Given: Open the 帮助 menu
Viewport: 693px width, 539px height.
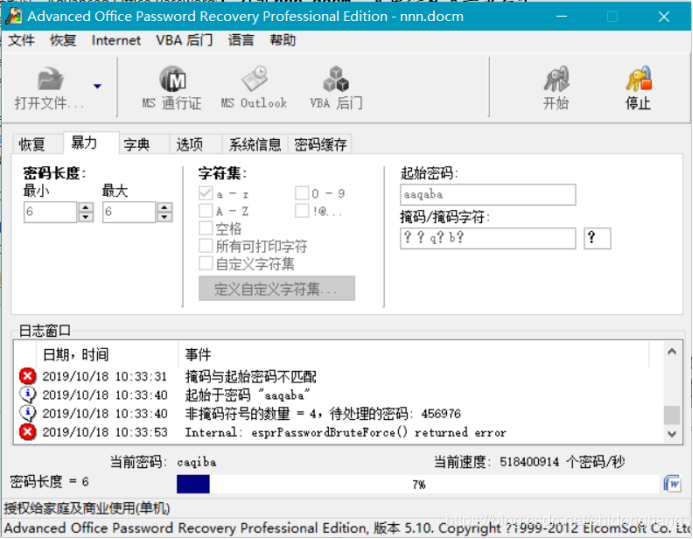Looking at the screenshot, I should pyautogui.click(x=282, y=40).
